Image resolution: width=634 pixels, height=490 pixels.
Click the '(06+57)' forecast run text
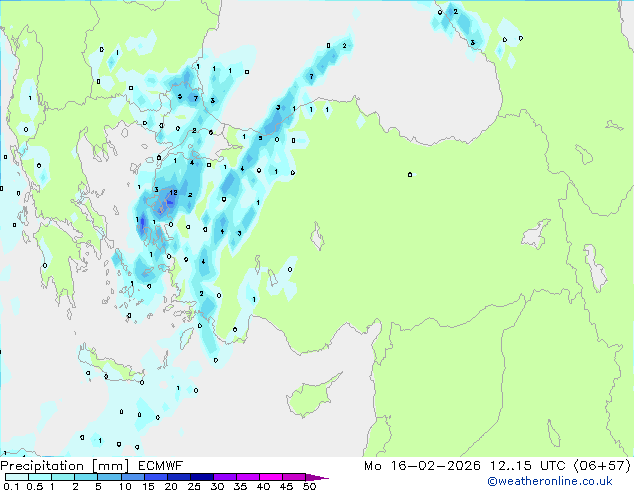click(602, 466)
